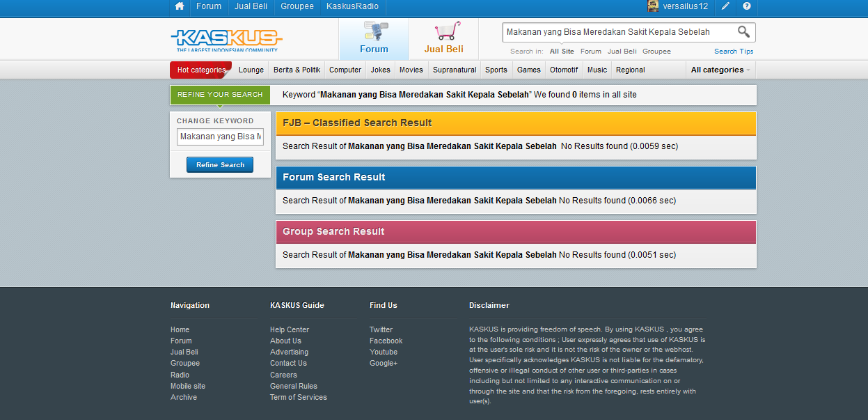This screenshot has width=868, height=420.
Task: Click the pencil edit icon
Action: 725,6
